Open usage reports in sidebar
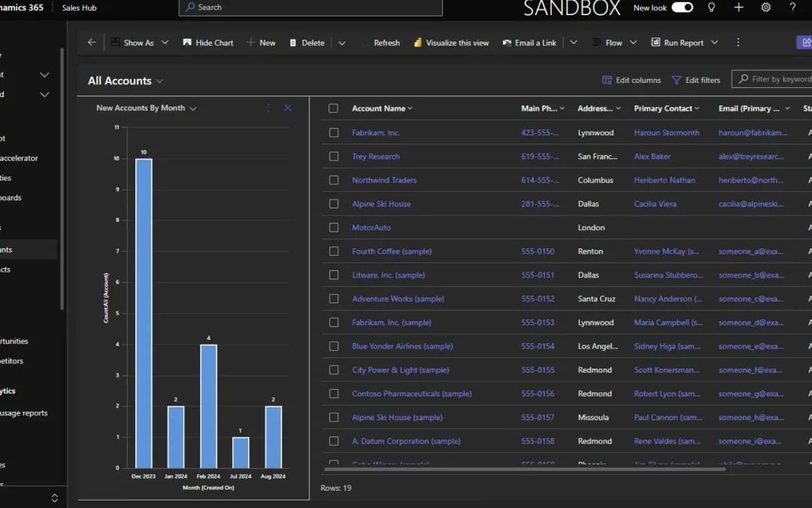This screenshot has width=812, height=508. tap(23, 413)
